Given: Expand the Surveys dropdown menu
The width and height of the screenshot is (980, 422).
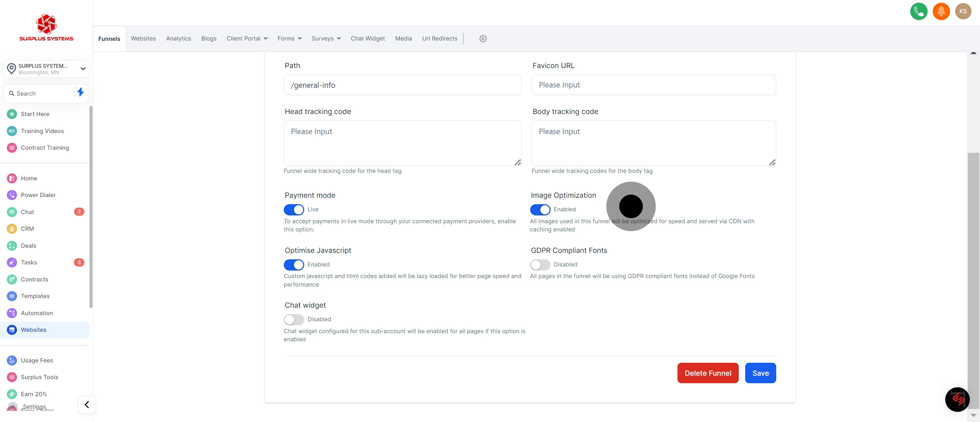Looking at the screenshot, I should pos(326,38).
